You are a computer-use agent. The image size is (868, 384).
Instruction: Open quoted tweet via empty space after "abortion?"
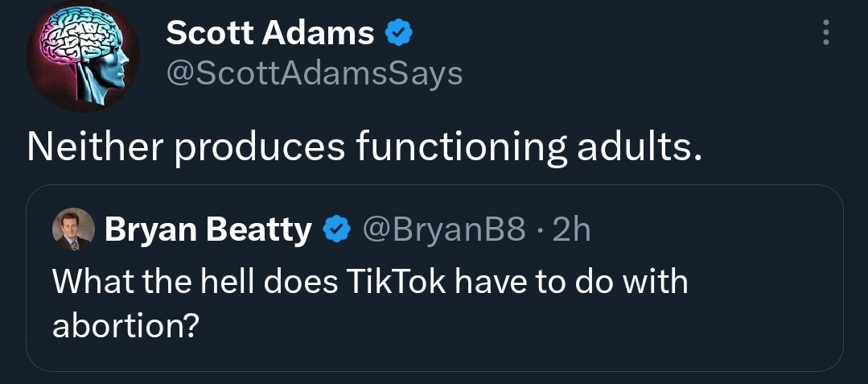click(483, 326)
